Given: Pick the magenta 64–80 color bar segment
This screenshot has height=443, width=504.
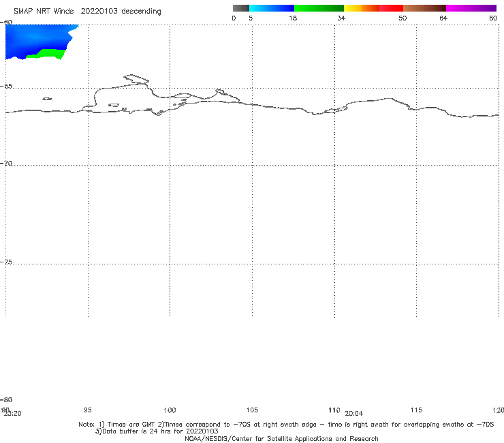Looking at the screenshot, I should (471, 8).
